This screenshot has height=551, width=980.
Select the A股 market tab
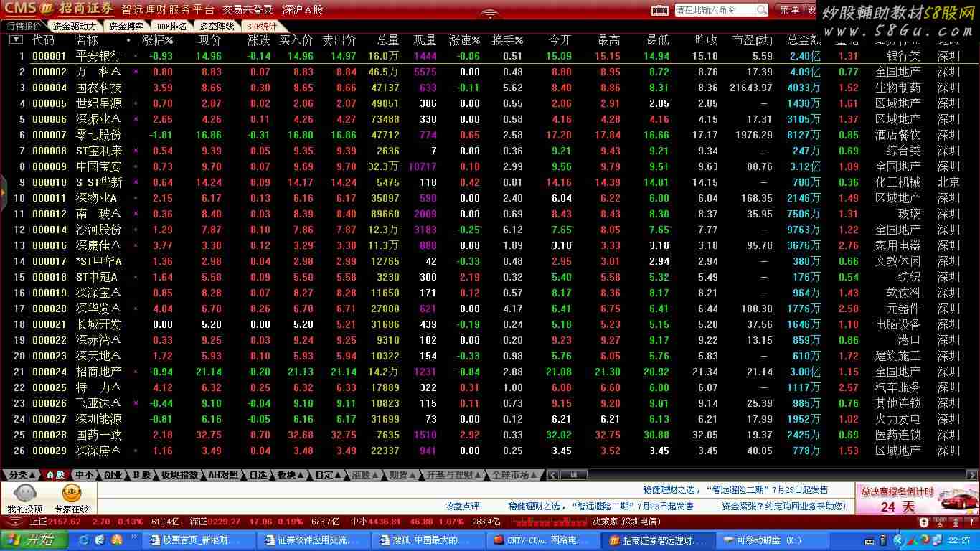pyautogui.click(x=55, y=475)
